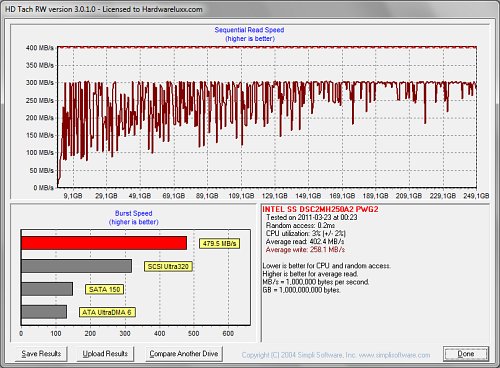The width and height of the screenshot is (500, 368).
Task: Click the Save Results button
Action: [x=41, y=354]
